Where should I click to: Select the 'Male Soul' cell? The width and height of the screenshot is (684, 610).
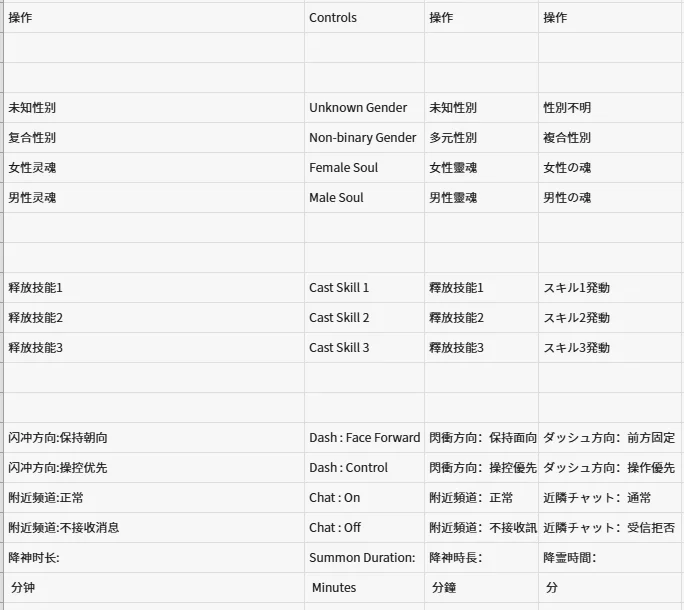(364, 198)
